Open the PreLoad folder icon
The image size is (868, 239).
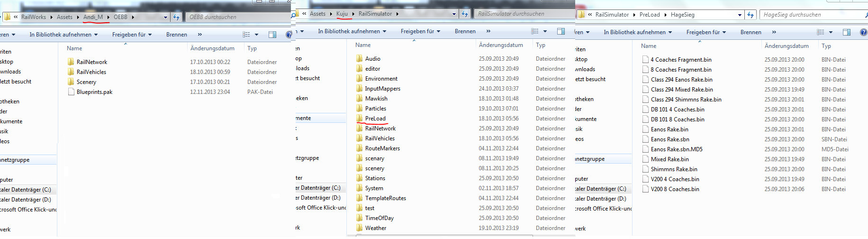(x=360, y=119)
